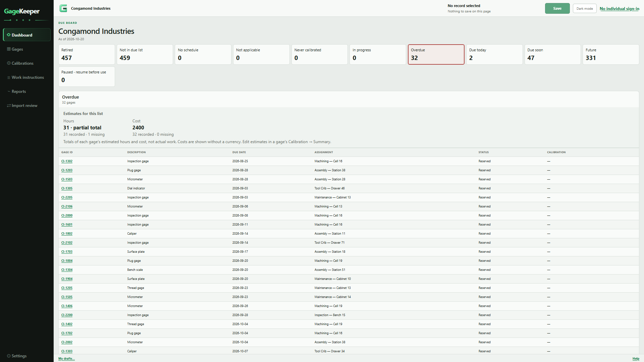Click 'Inspection — Bench 15' cell
This screenshot has width=644, height=362.
point(329,315)
